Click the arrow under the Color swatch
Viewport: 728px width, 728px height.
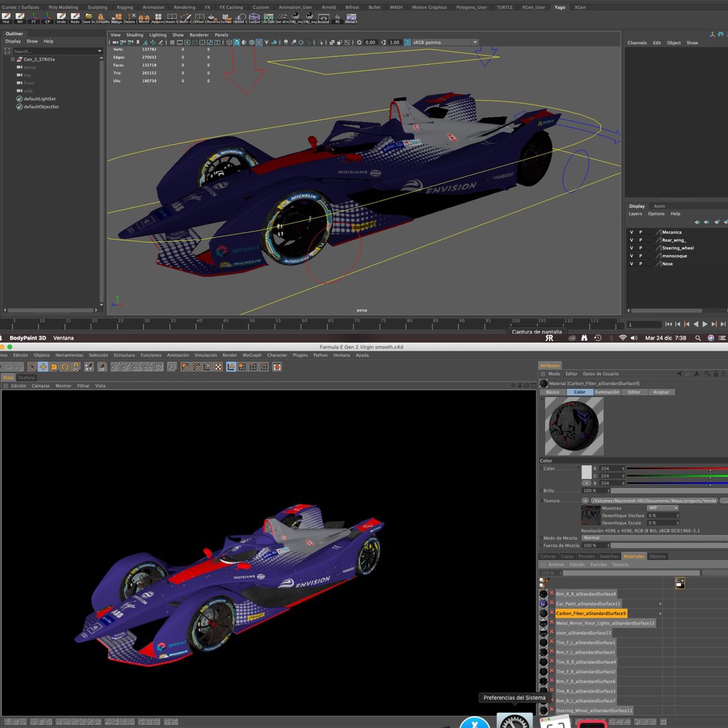586,483
